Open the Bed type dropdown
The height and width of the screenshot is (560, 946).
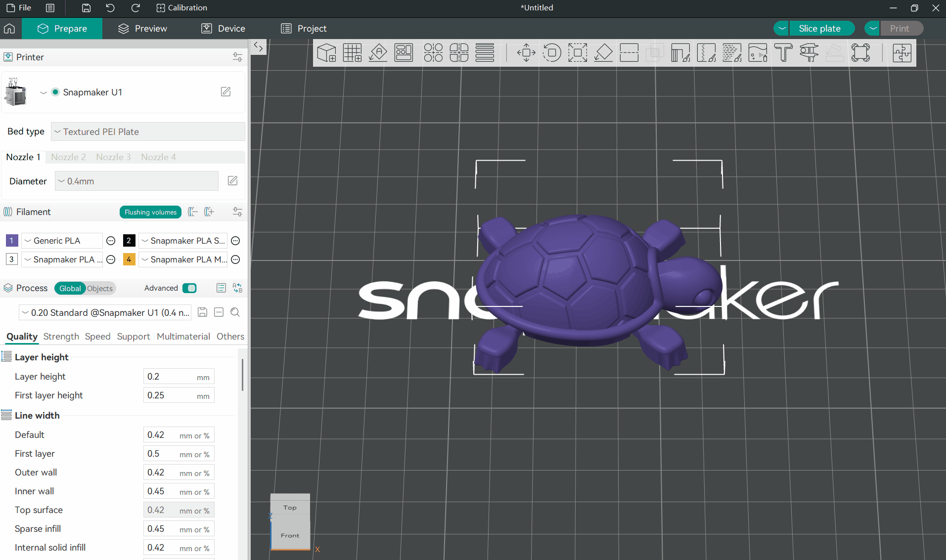coord(147,131)
